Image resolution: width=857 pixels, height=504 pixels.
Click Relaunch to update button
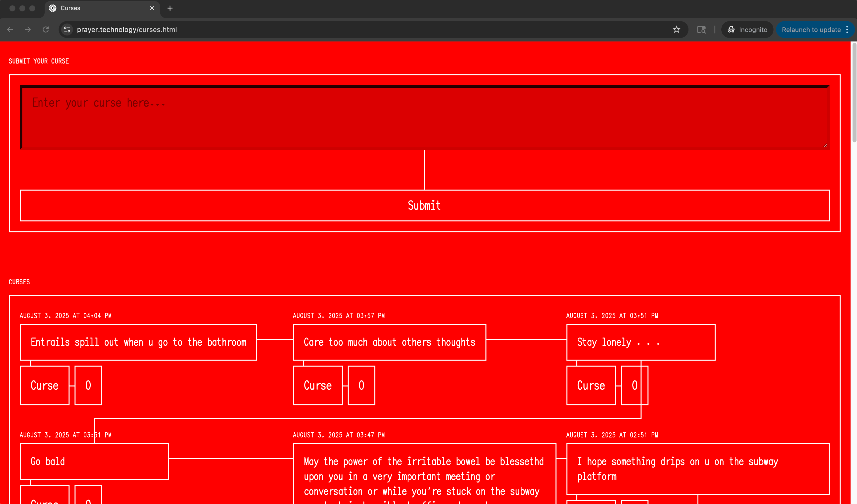tap(811, 30)
